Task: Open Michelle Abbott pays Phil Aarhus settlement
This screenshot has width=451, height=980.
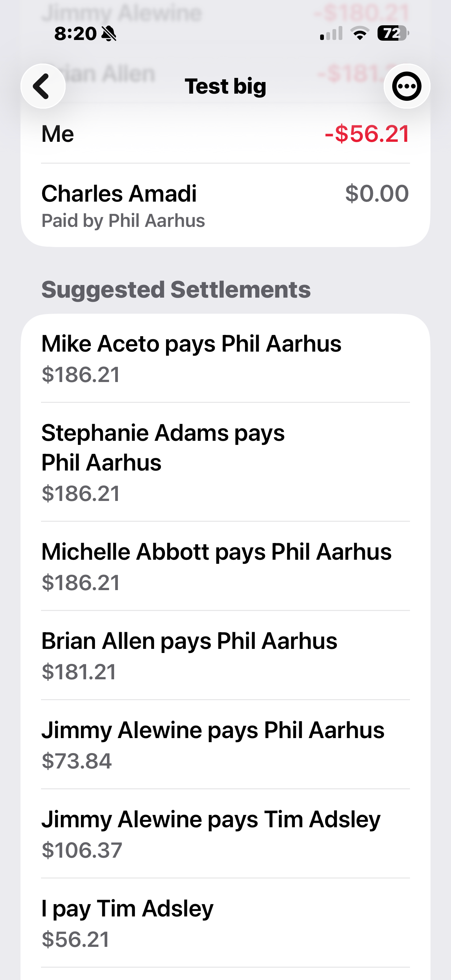Action: pyautogui.click(x=225, y=566)
